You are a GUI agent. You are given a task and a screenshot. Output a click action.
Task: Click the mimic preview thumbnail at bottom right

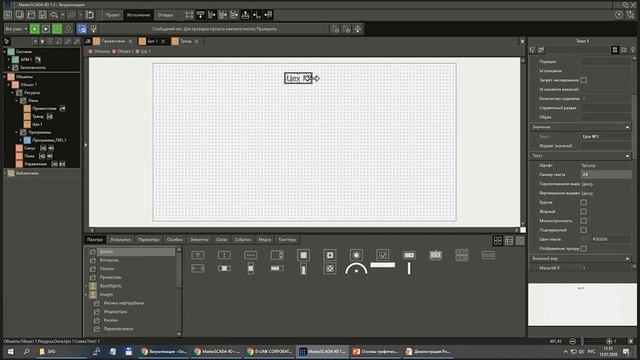tap(582, 304)
